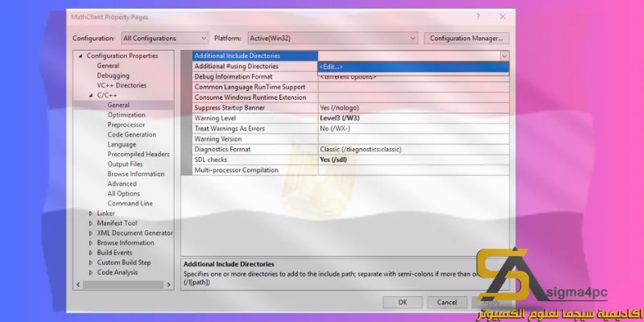Image resolution: width=644 pixels, height=322 pixels.
Task: Click the tree scrollbar right arrow
Action: pos(169,285)
